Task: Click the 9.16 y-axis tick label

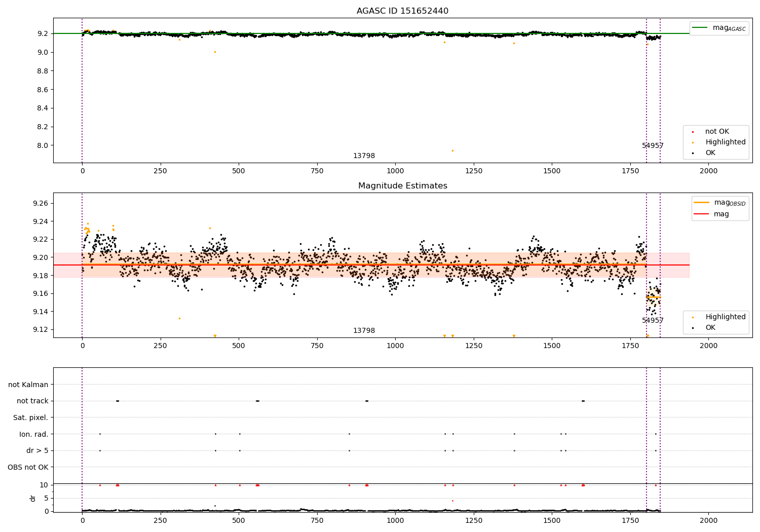Action: coord(41,293)
